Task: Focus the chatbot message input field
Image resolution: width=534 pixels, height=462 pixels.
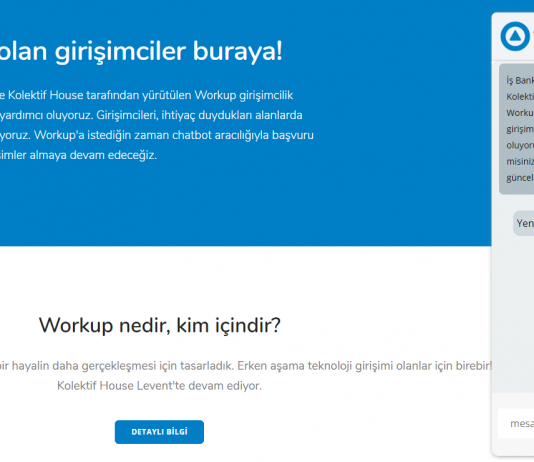Action: pyautogui.click(x=516, y=423)
